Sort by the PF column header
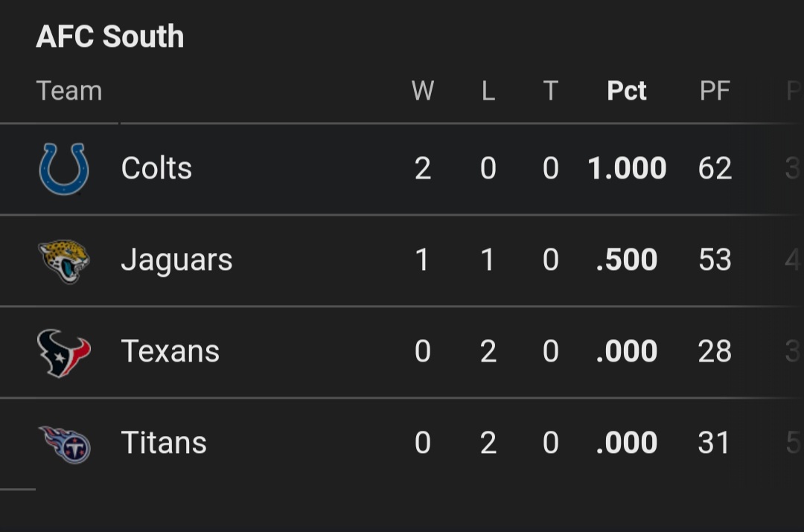Image resolution: width=804 pixels, height=532 pixels. pos(715,91)
